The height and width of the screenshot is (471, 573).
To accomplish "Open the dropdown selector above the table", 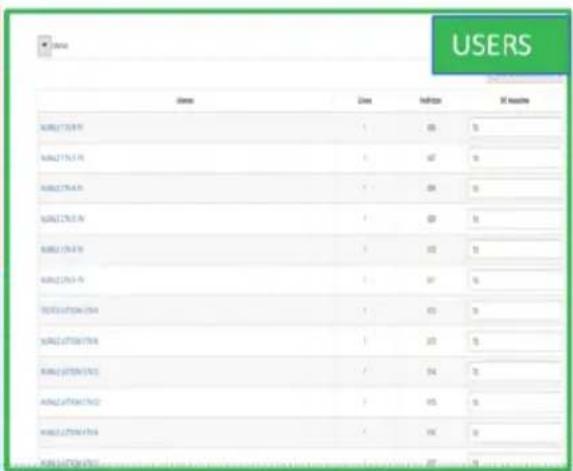I will click(x=45, y=46).
